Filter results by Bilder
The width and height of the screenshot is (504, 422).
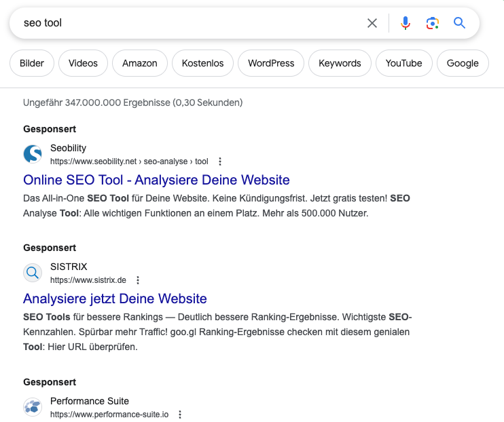[32, 63]
